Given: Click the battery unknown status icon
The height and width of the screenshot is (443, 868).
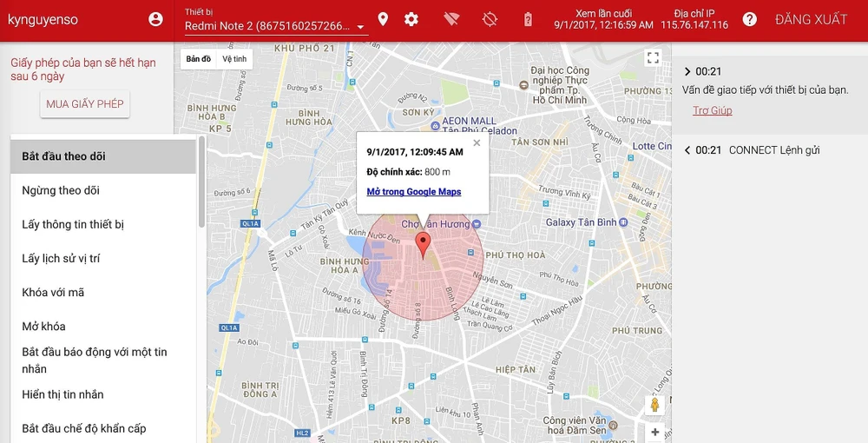Looking at the screenshot, I should pyautogui.click(x=528, y=20).
